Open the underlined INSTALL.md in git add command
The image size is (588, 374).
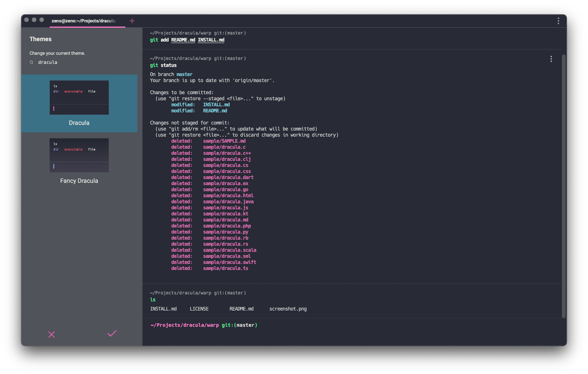coord(211,40)
